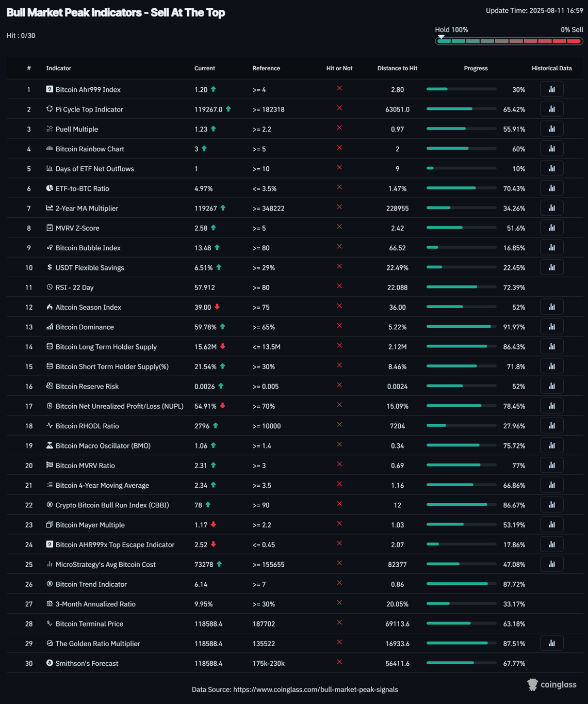Open historical chart for MVRV Z-Score
The image size is (588, 704).
tap(551, 228)
